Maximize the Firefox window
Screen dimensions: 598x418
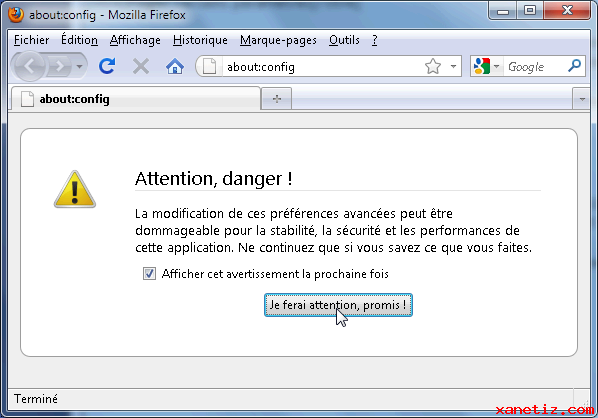pyautogui.click(x=530, y=10)
